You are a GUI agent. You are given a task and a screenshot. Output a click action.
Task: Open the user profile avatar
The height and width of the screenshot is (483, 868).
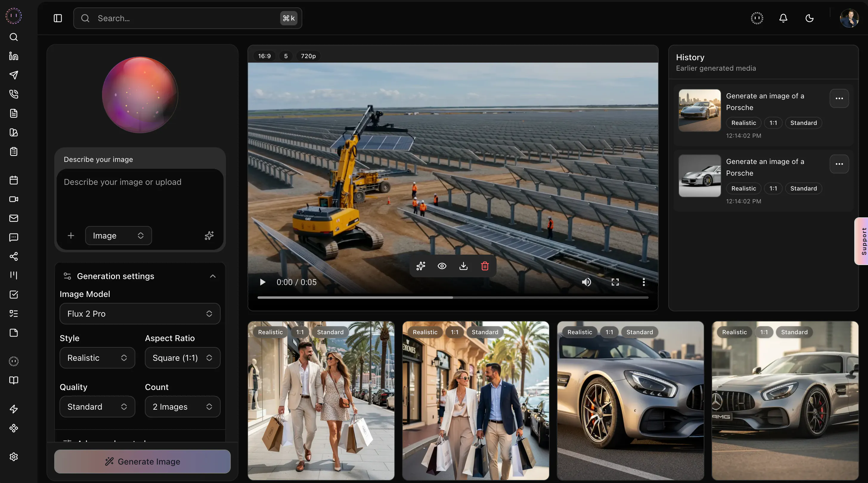pyautogui.click(x=849, y=18)
